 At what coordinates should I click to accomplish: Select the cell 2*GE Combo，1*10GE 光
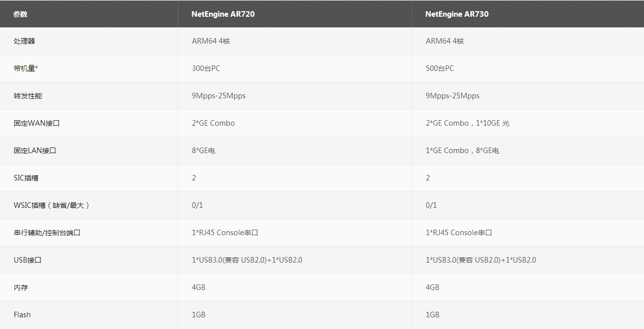click(x=467, y=123)
